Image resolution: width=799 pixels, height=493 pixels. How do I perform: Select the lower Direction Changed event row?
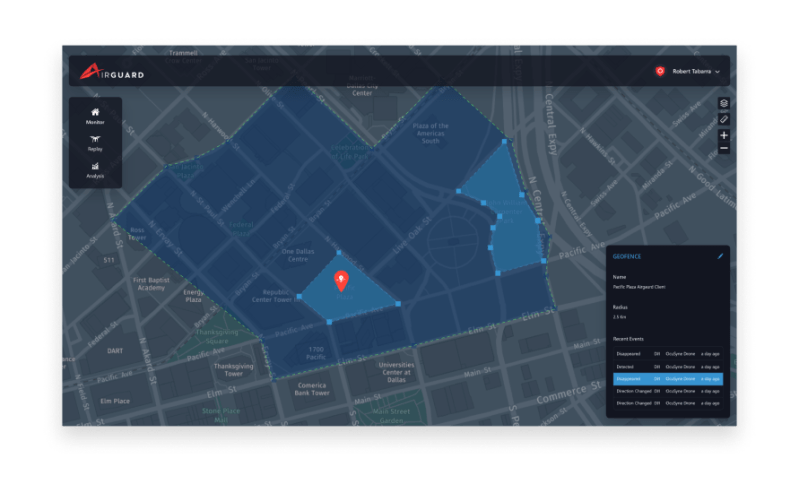click(668, 403)
